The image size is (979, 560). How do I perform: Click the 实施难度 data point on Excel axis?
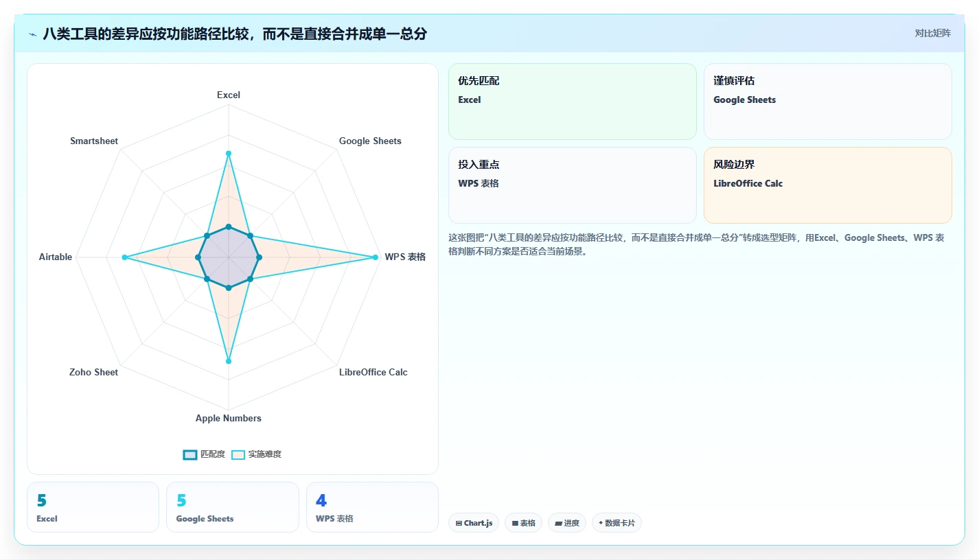point(229,153)
